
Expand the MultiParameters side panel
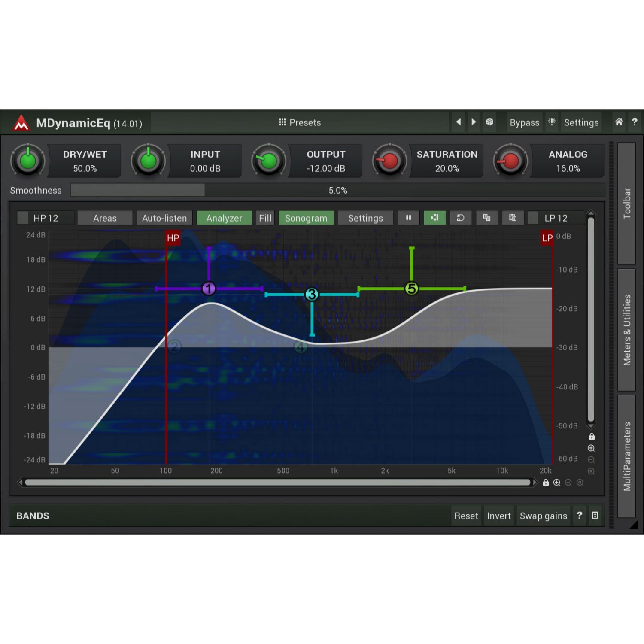(626, 456)
